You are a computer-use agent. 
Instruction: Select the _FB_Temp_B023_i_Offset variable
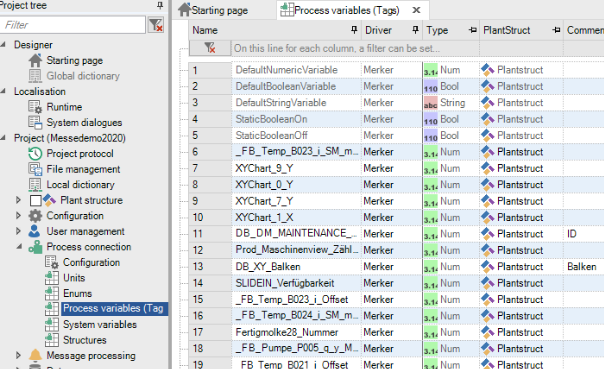click(292, 300)
